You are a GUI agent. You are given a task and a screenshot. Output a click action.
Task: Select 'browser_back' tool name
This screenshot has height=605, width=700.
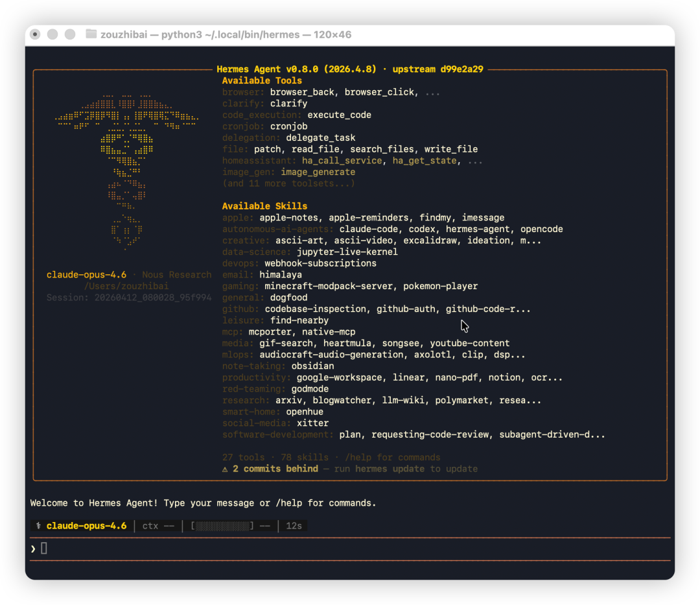pyautogui.click(x=302, y=92)
